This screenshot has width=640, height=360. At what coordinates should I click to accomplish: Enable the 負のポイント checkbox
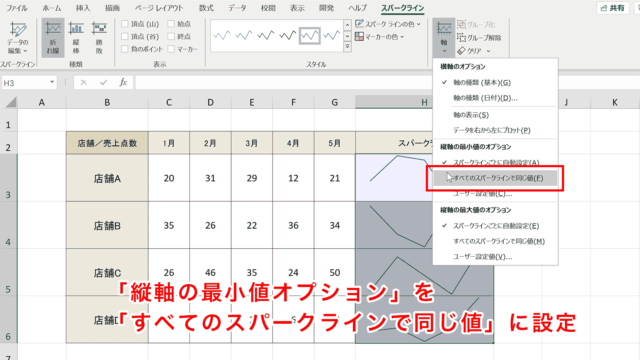click(125, 49)
